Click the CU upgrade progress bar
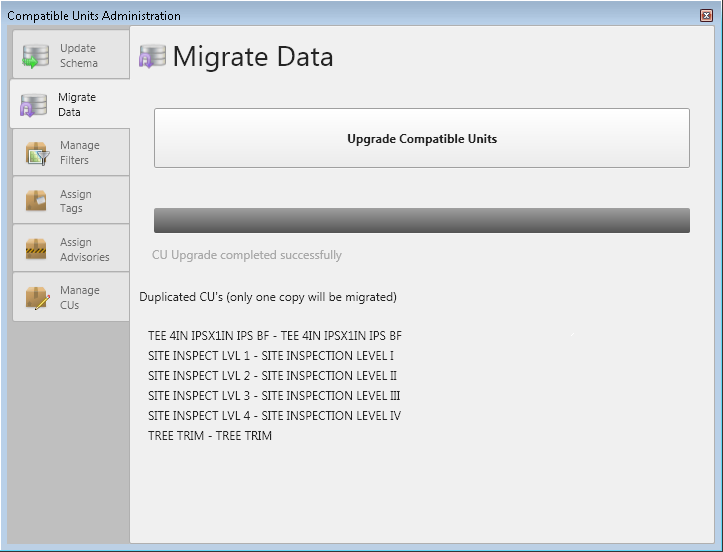Viewport: 723px width, 552px height. [x=421, y=220]
